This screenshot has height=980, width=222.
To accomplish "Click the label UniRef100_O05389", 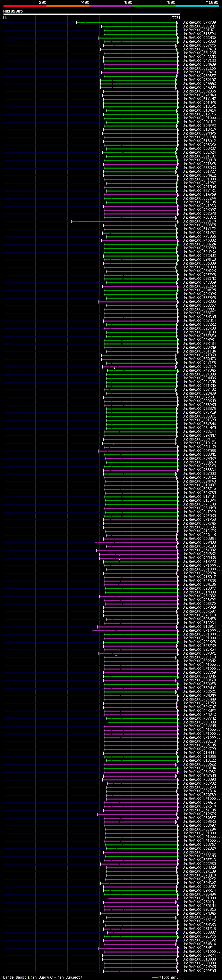I will tap(199, 263).
